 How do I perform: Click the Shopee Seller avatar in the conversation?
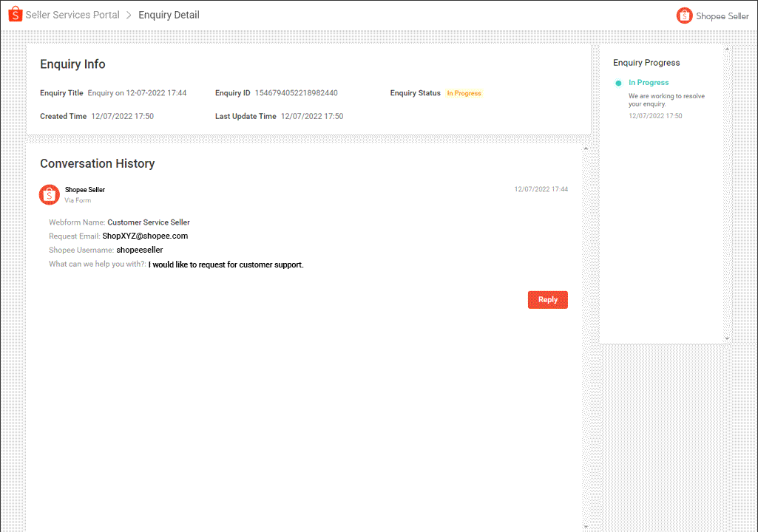click(50, 195)
